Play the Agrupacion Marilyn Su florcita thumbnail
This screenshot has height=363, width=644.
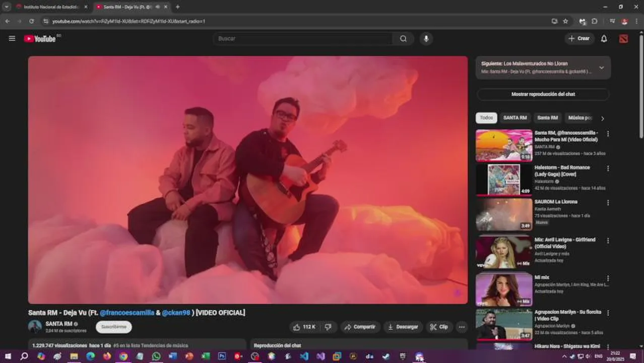pyautogui.click(x=504, y=325)
